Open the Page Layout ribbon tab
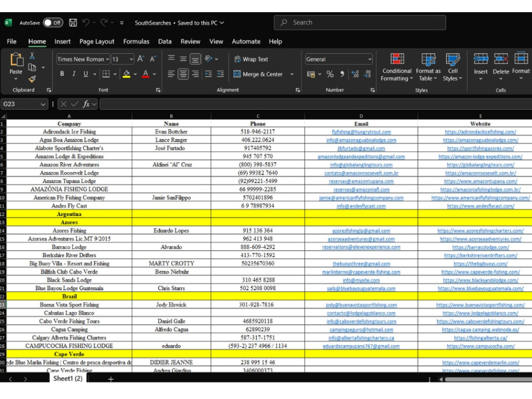 click(x=97, y=41)
